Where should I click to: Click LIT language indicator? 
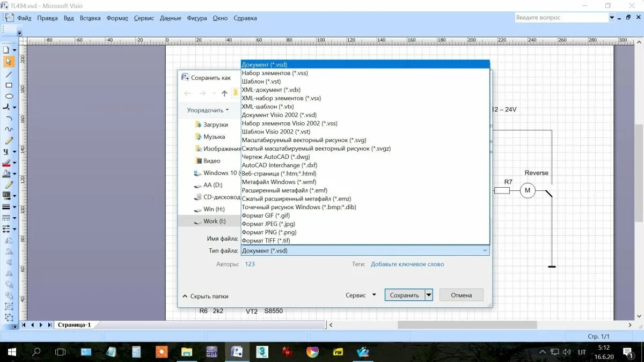tap(582, 352)
